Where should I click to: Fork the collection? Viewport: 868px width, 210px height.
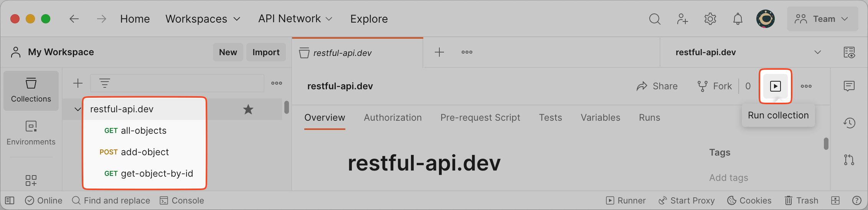[715, 86]
